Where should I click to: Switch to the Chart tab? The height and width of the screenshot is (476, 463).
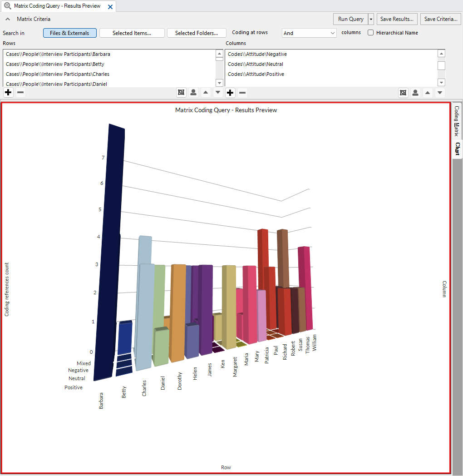(457, 149)
